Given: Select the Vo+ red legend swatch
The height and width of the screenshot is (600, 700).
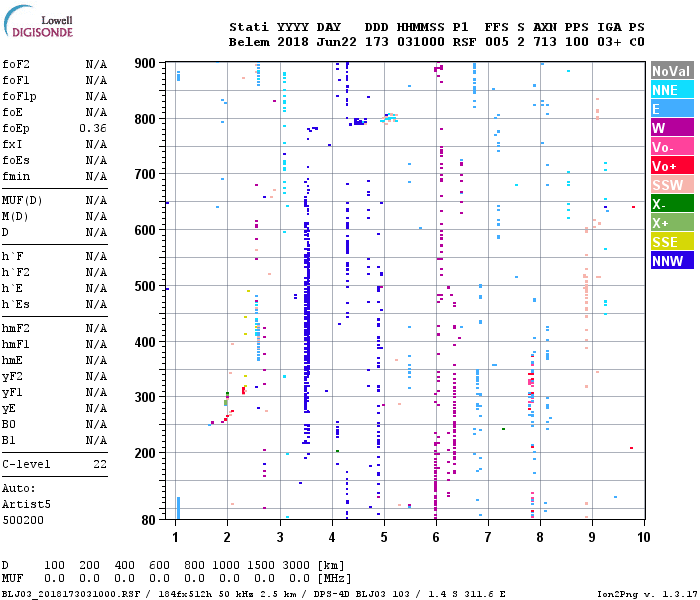Looking at the screenshot, I should click(672, 166).
